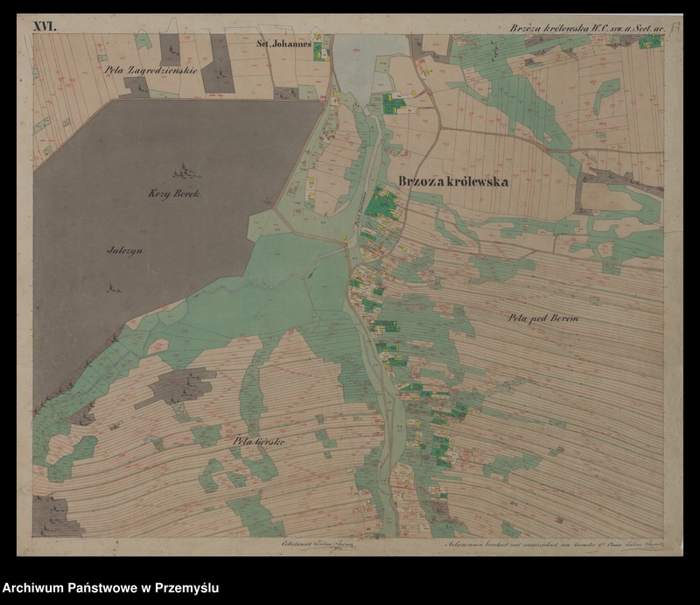Click the small green block in top-right corner
The height and width of the screenshot is (605, 700).
[x=650, y=41]
